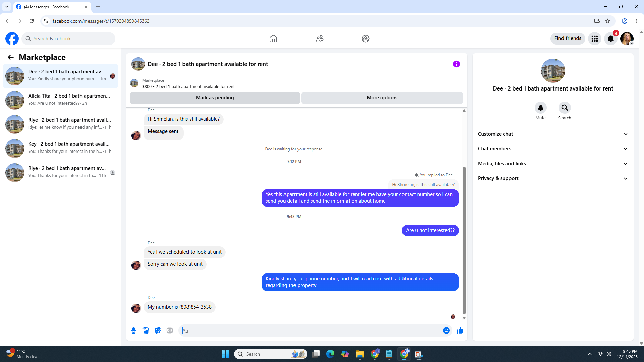Open the GIF picker
The width and height of the screenshot is (644, 362).
(x=170, y=330)
